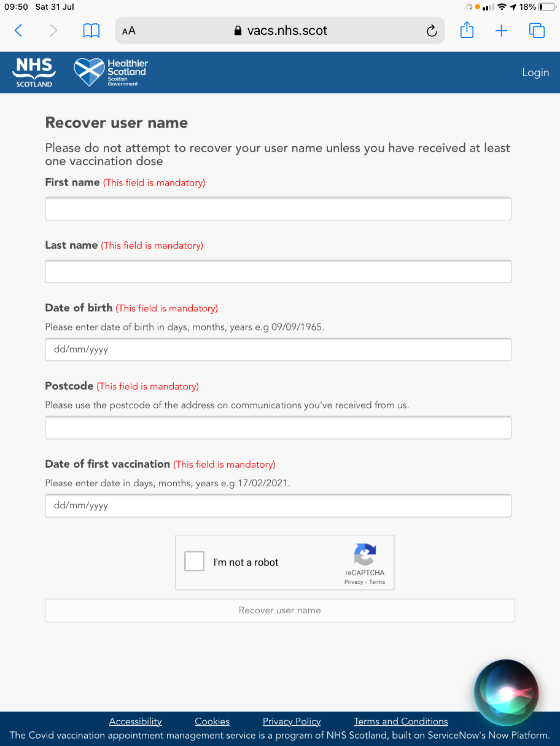Focus the Postcode input field
The height and width of the screenshot is (746, 560).
(x=278, y=427)
